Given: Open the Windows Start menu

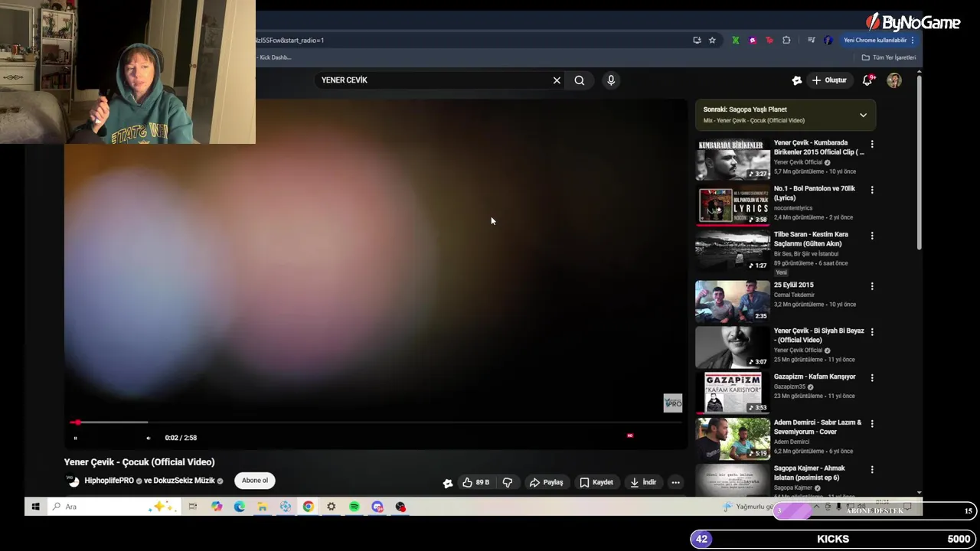Looking at the screenshot, I should coord(35,507).
